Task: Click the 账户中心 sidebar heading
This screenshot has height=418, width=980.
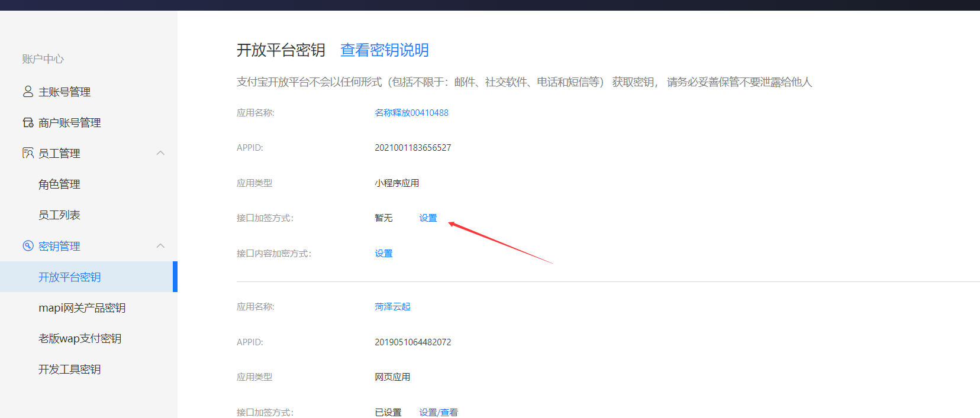Action: (43, 59)
